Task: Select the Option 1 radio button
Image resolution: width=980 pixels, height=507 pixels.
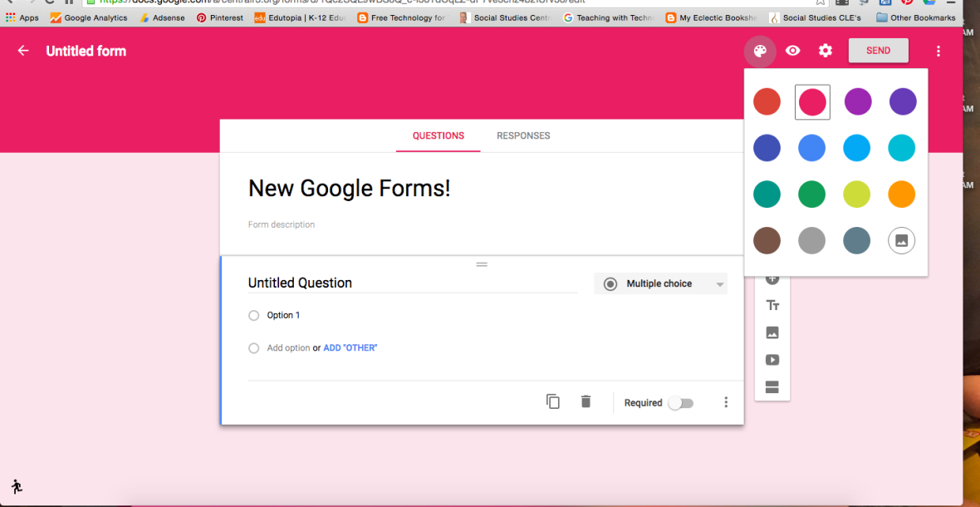Action: point(254,316)
